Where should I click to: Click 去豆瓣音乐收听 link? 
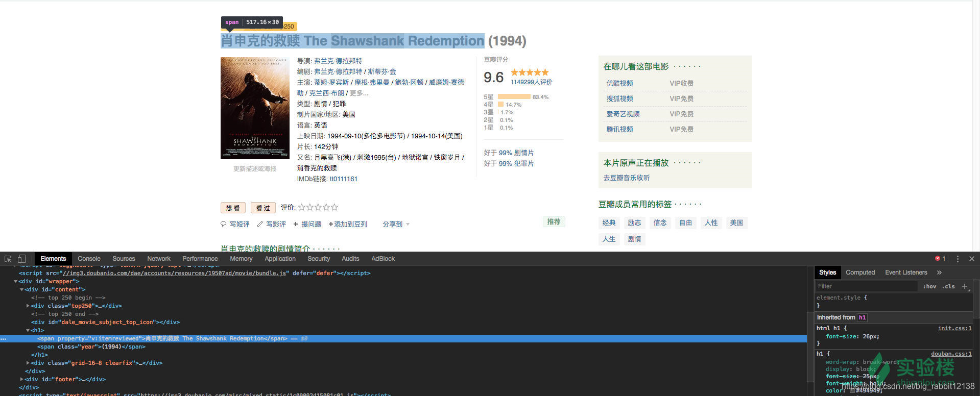(626, 178)
